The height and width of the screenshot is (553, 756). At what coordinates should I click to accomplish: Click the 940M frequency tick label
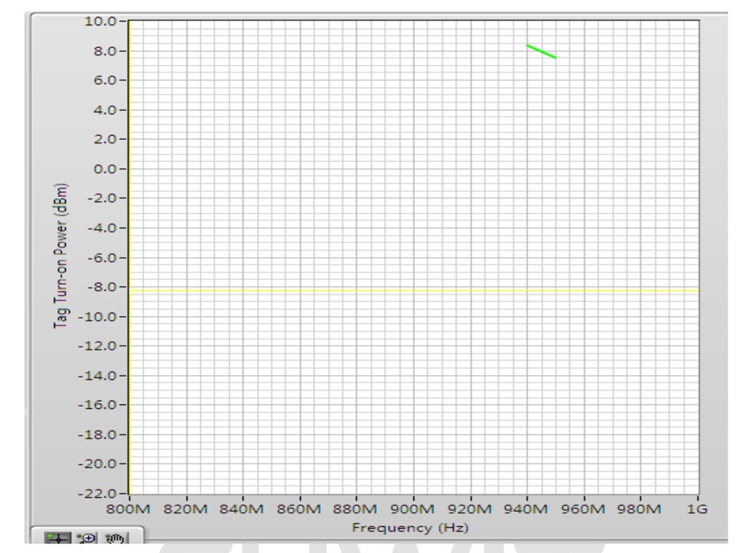tap(528, 510)
